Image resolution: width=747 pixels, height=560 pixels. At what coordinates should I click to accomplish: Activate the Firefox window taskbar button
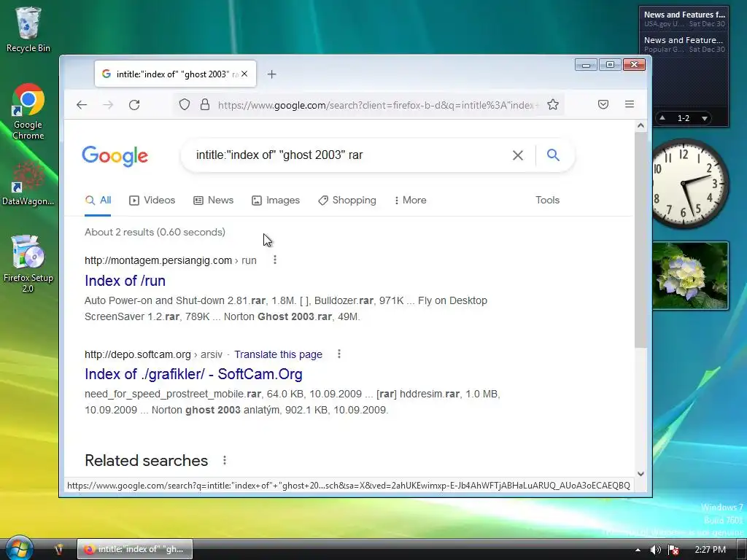point(135,549)
